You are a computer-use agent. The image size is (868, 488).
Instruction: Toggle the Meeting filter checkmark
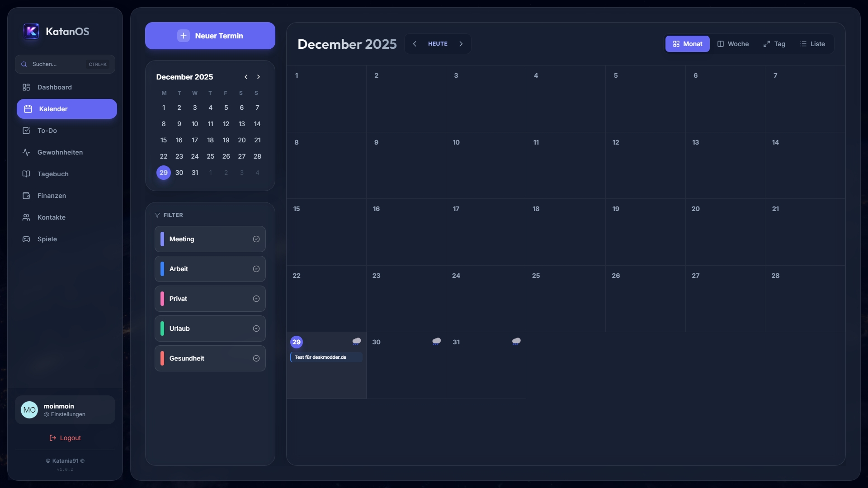pos(256,239)
